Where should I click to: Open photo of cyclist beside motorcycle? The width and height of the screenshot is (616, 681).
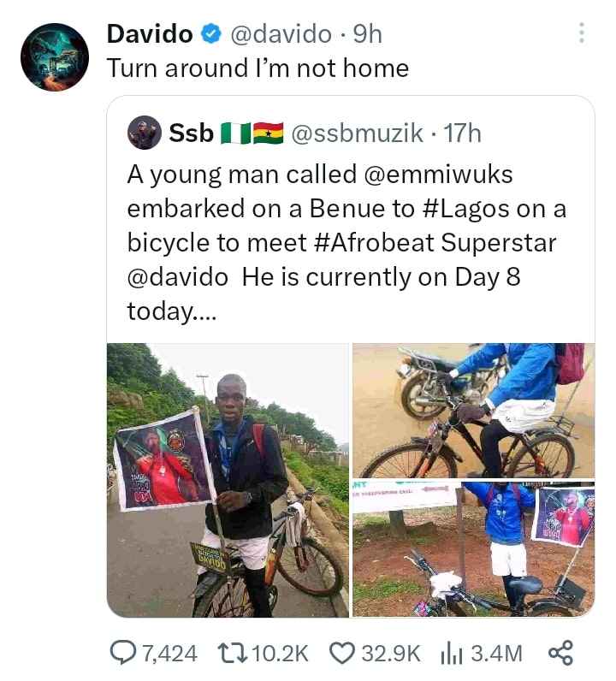(473, 411)
